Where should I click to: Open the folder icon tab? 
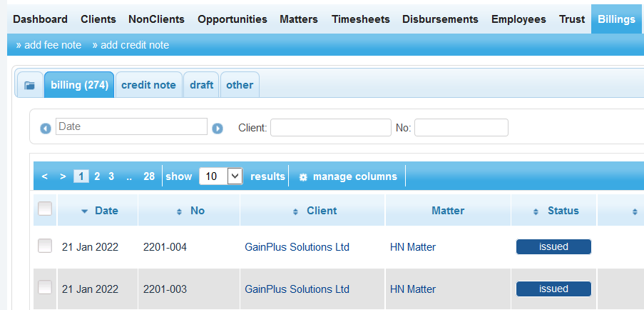[x=29, y=85]
